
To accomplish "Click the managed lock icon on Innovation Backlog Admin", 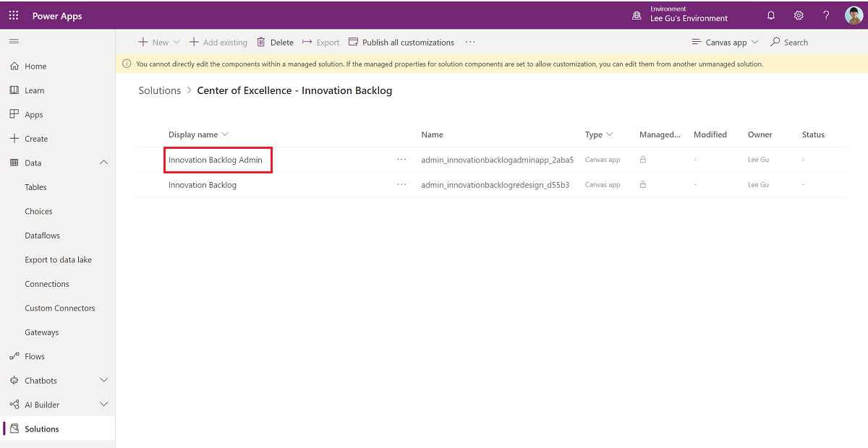I will [x=642, y=159].
